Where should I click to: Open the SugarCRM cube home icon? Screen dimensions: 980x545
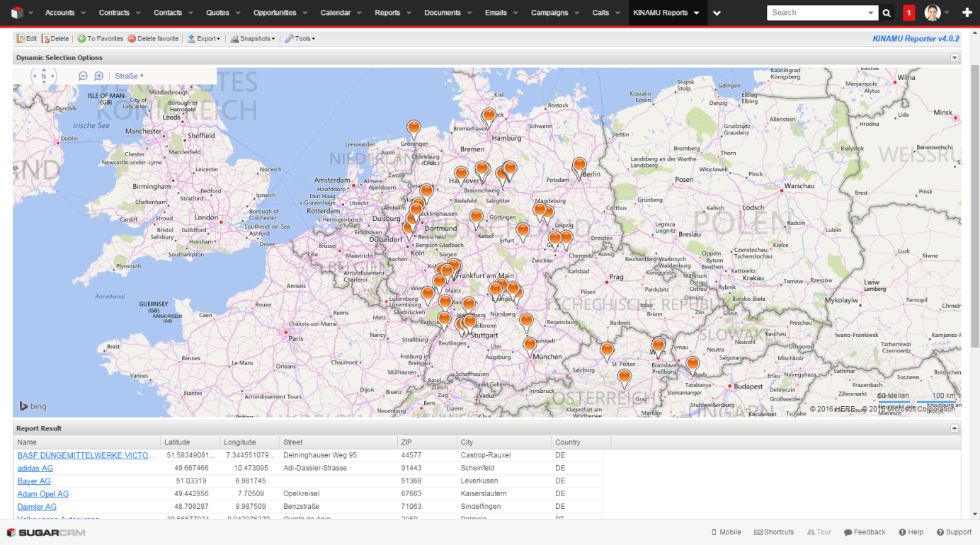(x=18, y=13)
